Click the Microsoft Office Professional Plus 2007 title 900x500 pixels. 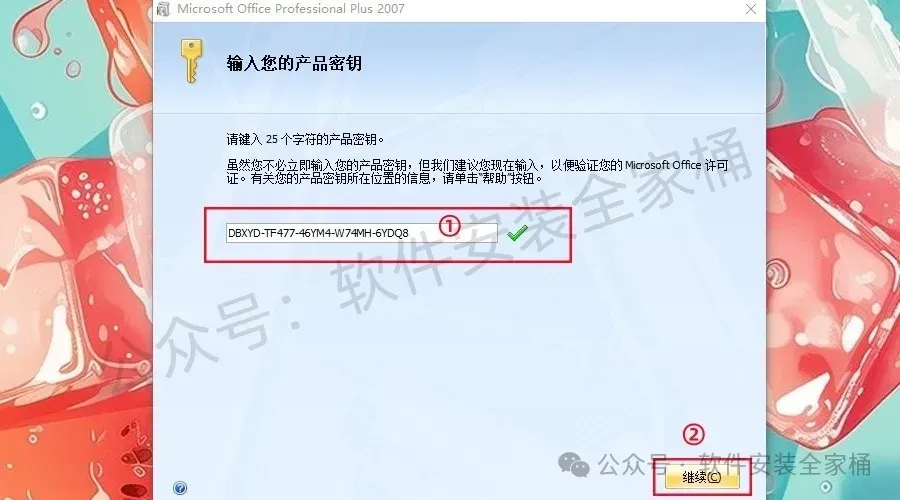(291, 9)
